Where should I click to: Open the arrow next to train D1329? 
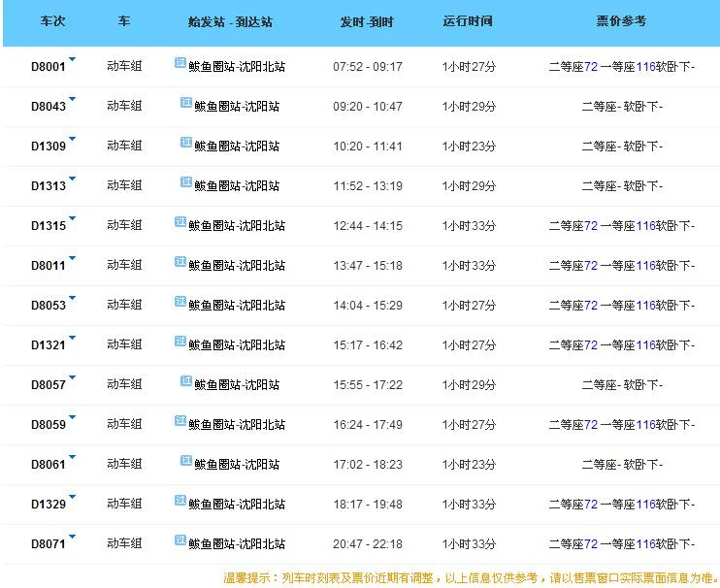point(72,498)
